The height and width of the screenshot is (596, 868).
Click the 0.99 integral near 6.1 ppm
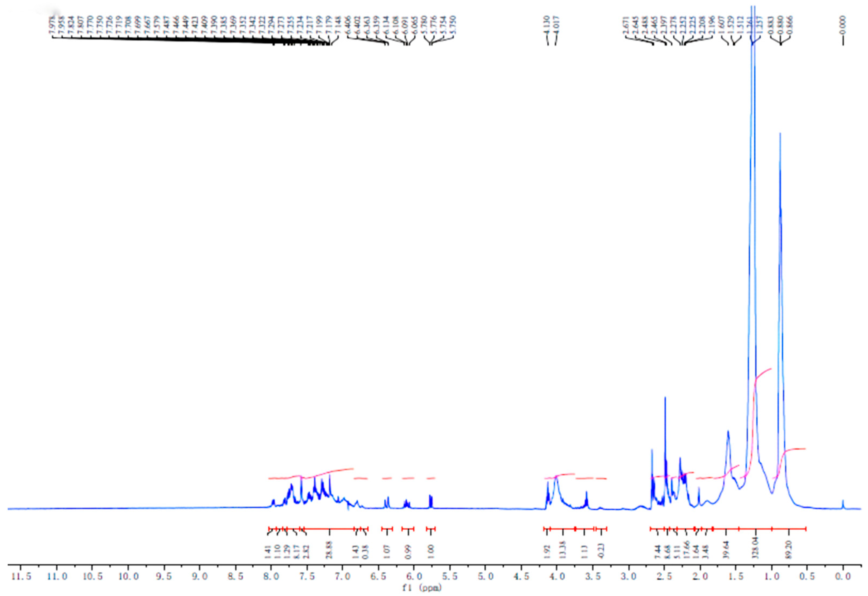point(408,552)
